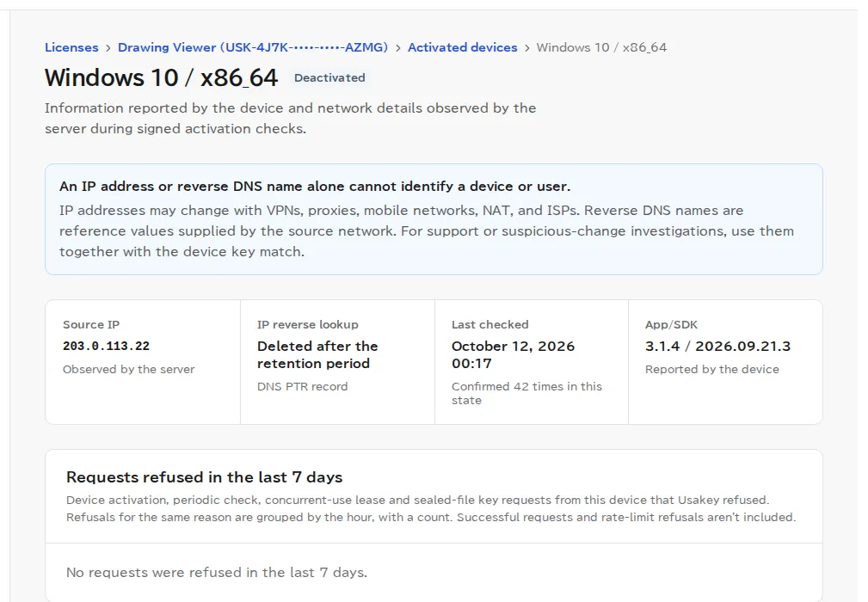The image size is (868, 602).
Task: Click the Last checked label
Action: [x=489, y=325]
